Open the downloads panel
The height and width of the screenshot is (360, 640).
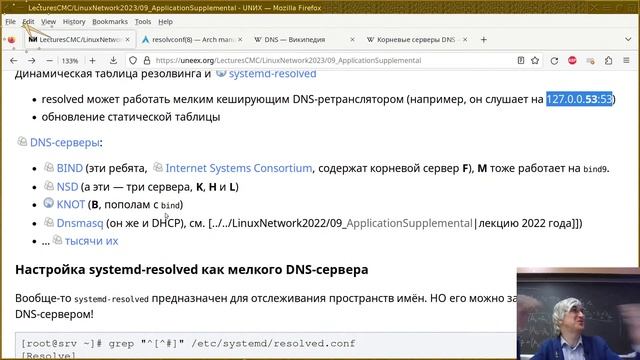point(113,60)
